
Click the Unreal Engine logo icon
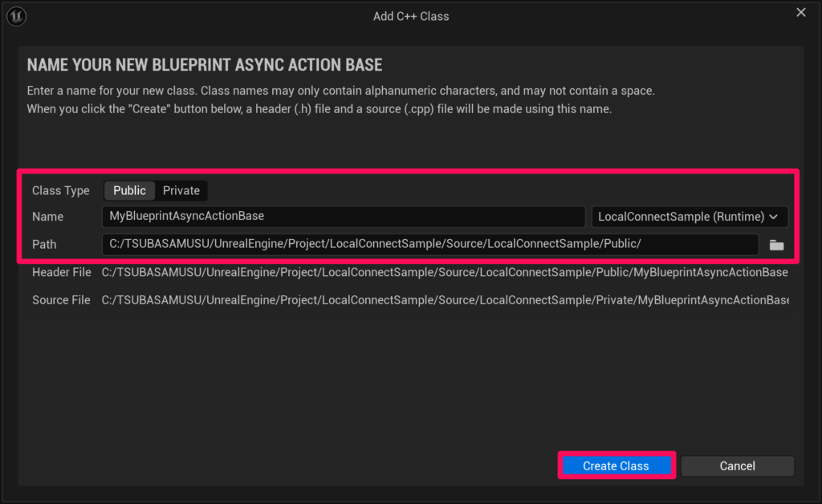[x=18, y=16]
